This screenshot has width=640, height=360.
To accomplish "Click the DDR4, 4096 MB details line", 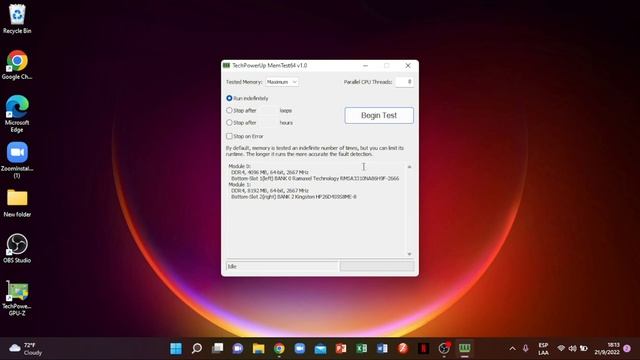I will pos(269,173).
